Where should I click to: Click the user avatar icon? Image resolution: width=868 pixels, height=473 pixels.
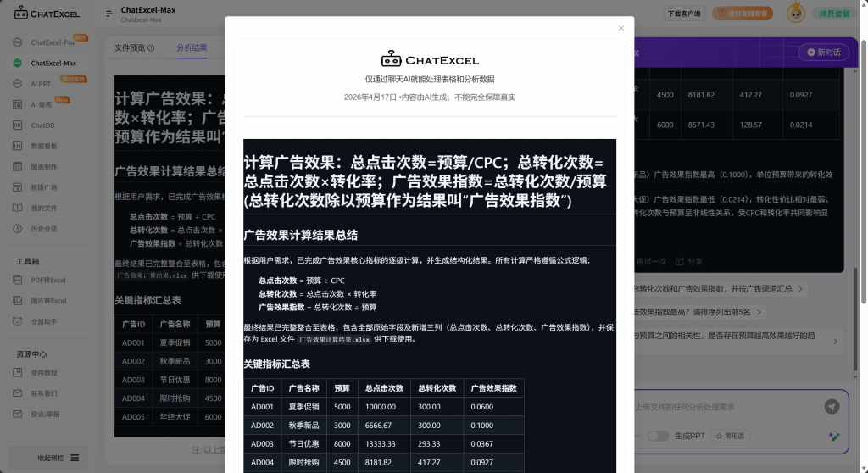795,13
